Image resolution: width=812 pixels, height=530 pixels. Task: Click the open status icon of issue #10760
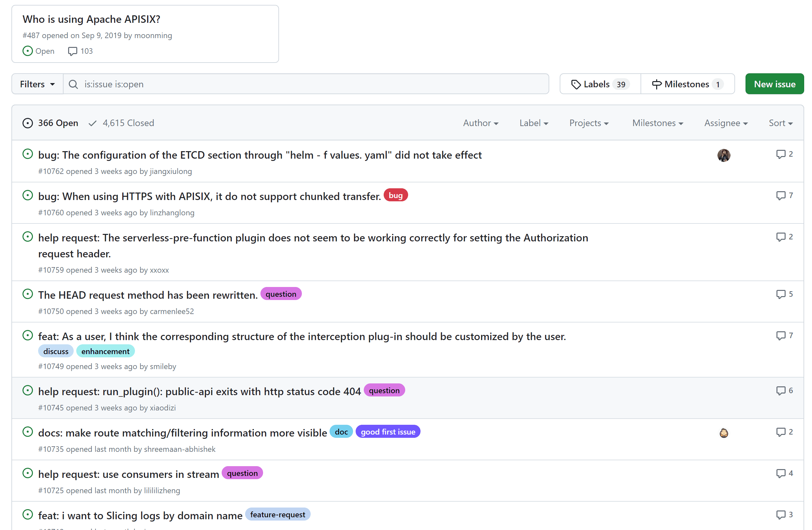tap(28, 195)
